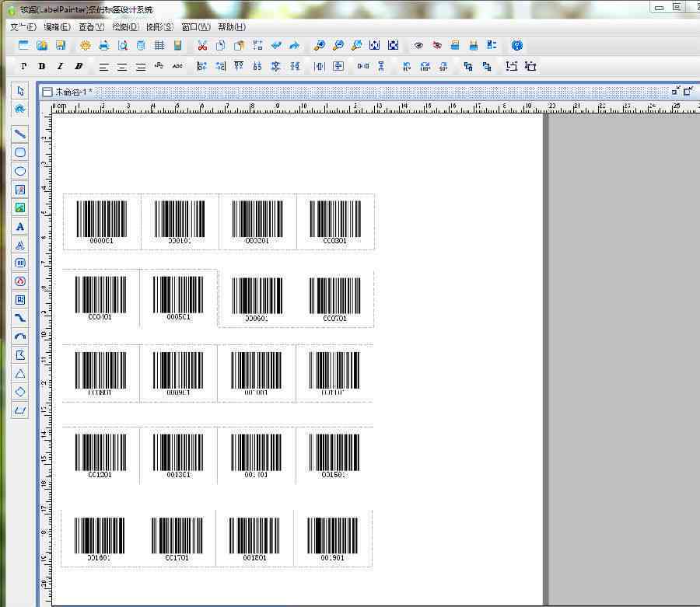
Task: Select the parallelogram shape tool
Action: click(x=20, y=410)
